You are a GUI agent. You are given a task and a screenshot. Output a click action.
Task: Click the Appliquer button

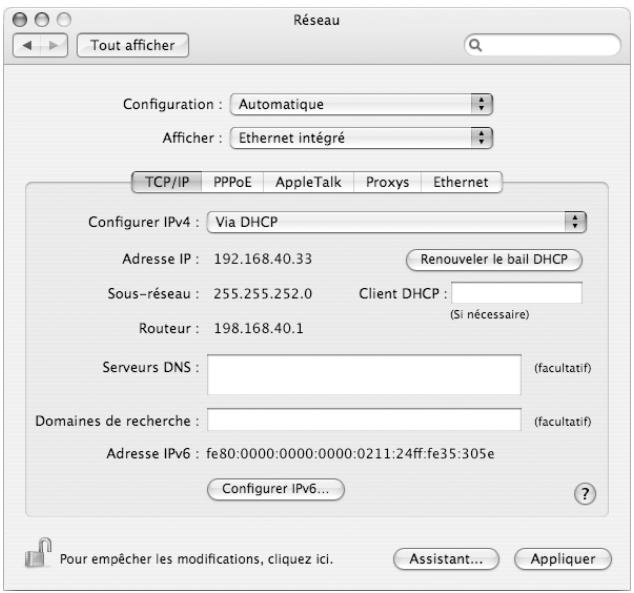[563, 559]
